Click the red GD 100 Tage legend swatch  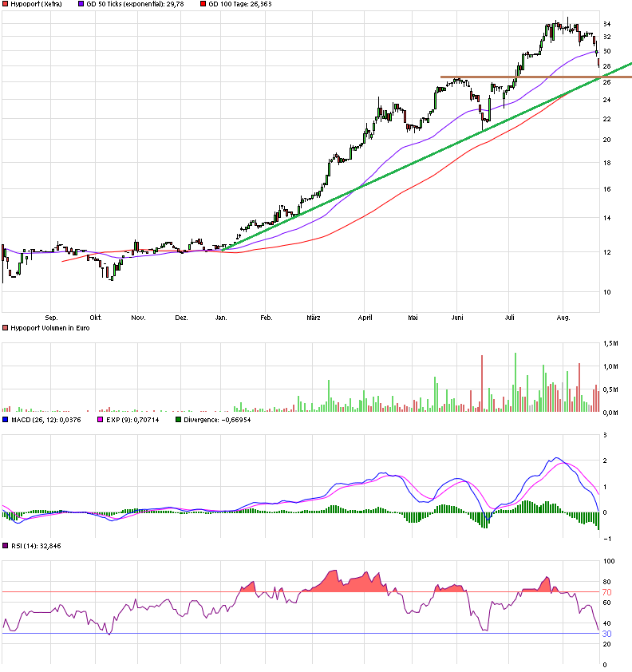click(x=203, y=4)
